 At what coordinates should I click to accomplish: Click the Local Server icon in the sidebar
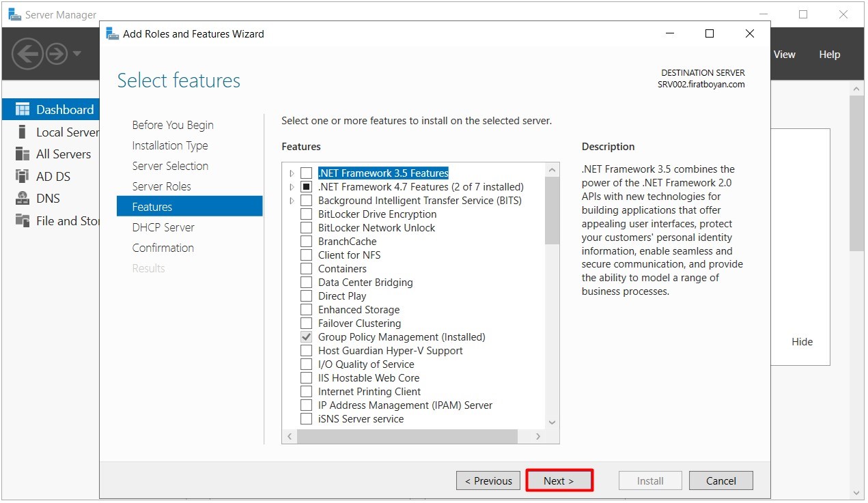(x=23, y=132)
